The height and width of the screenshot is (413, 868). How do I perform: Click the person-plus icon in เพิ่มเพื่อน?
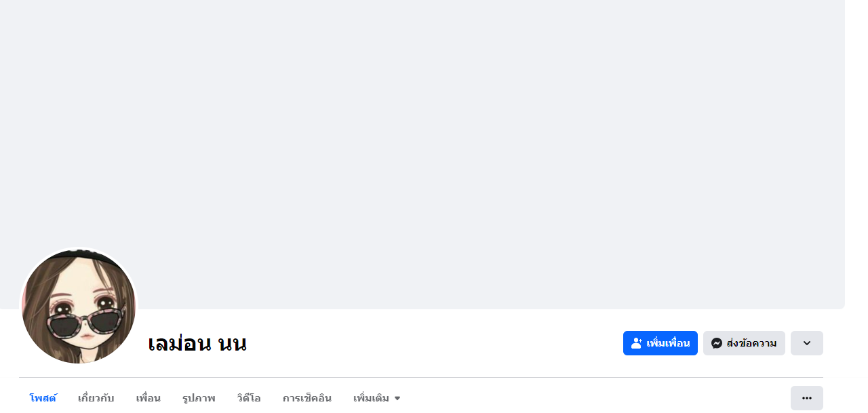637,343
